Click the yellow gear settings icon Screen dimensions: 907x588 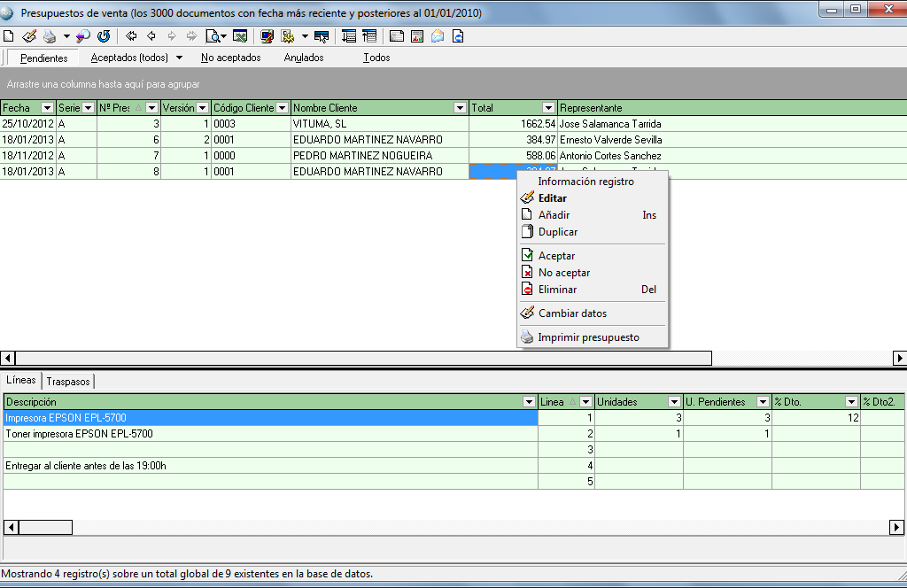coord(288,36)
